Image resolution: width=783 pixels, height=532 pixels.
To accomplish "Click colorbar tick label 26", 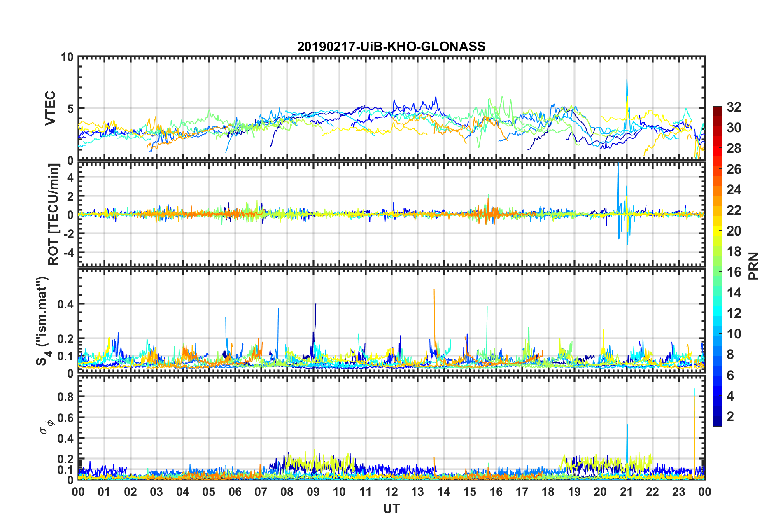I will click(x=734, y=169).
